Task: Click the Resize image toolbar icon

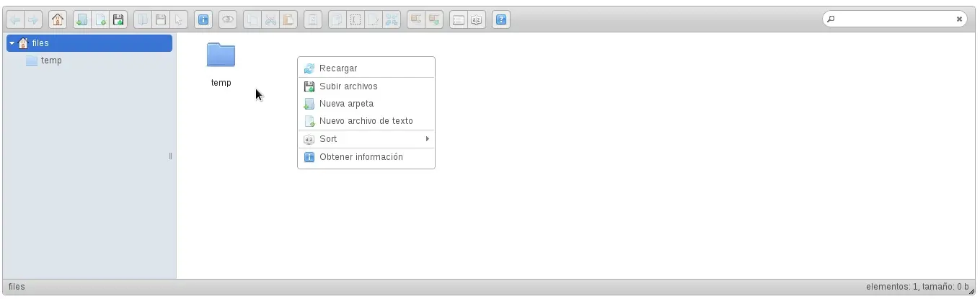Action: pos(391,20)
